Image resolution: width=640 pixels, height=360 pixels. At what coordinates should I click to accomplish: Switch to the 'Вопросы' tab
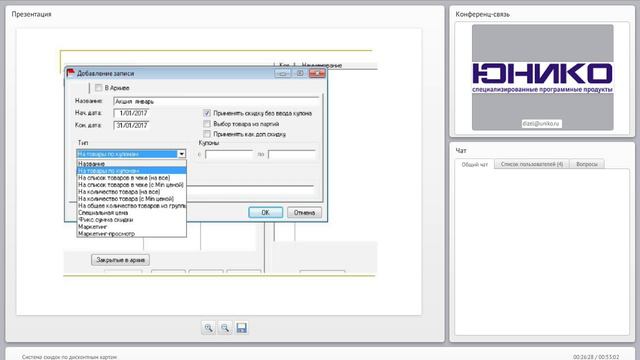pos(587,164)
